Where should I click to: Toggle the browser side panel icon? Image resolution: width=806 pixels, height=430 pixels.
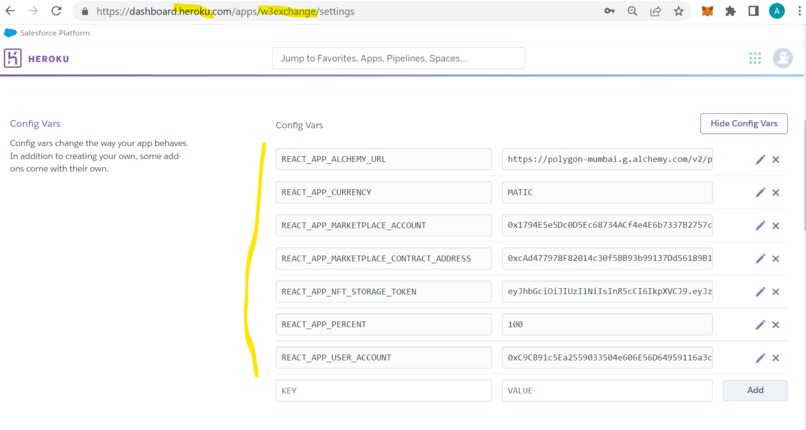(754, 11)
